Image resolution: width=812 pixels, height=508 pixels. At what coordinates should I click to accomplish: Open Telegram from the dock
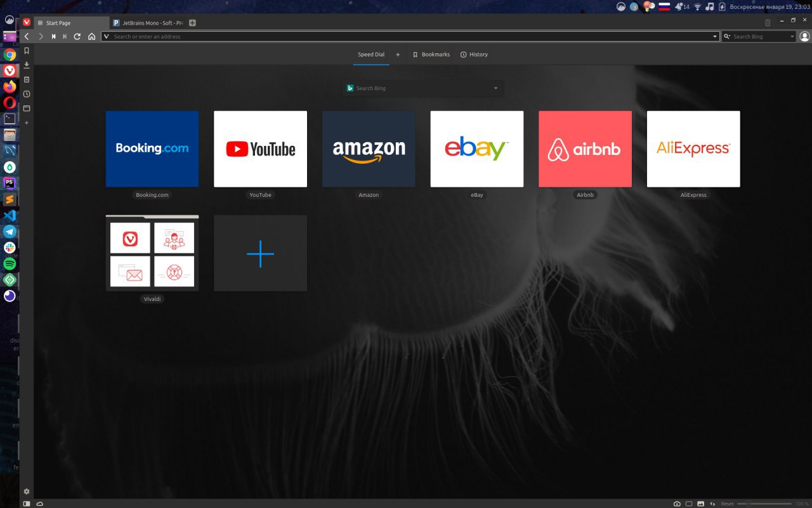[x=10, y=231]
